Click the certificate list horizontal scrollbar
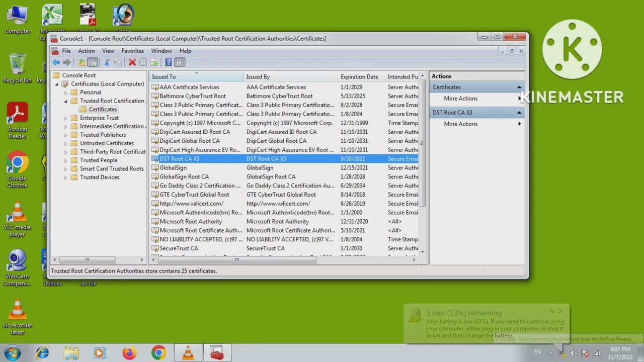 [x=237, y=260]
